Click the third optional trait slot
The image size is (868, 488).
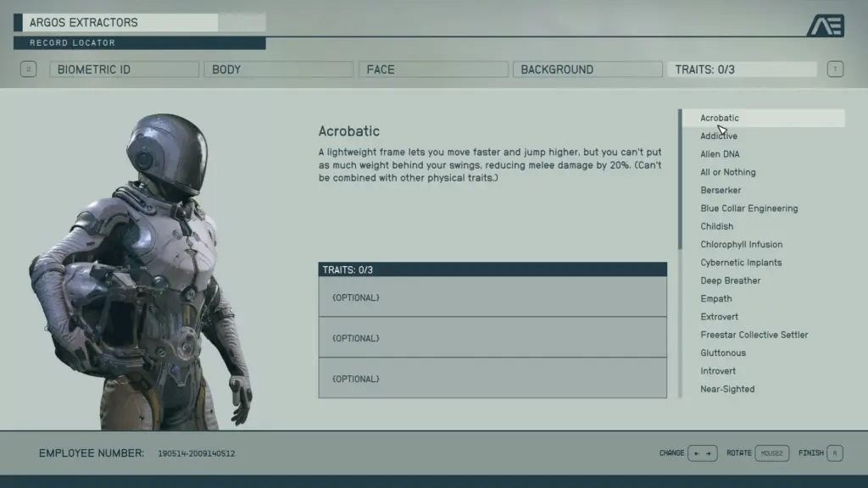click(492, 378)
